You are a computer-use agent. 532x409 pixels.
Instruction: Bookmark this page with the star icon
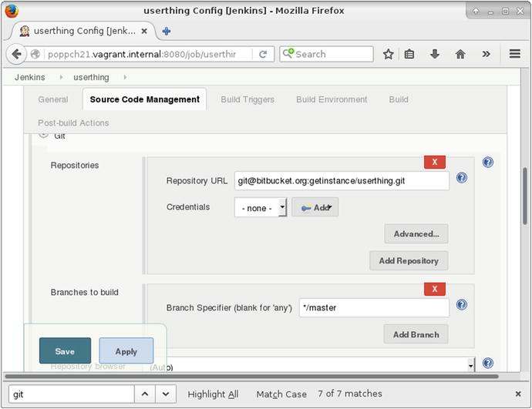click(x=388, y=54)
